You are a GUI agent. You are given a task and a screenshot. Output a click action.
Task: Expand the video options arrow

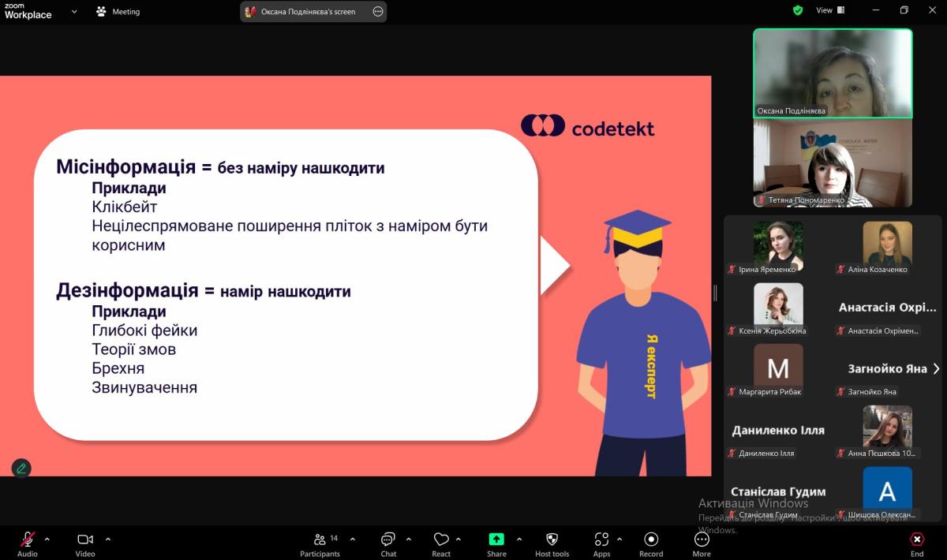[x=108, y=539]
